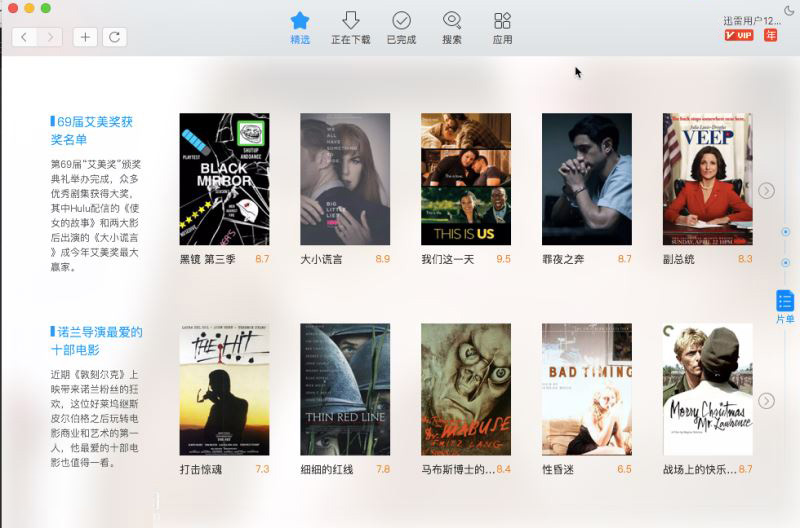Open the Bad Timing poster
This screenshot has height=528, width=800.
click(587, 389)
